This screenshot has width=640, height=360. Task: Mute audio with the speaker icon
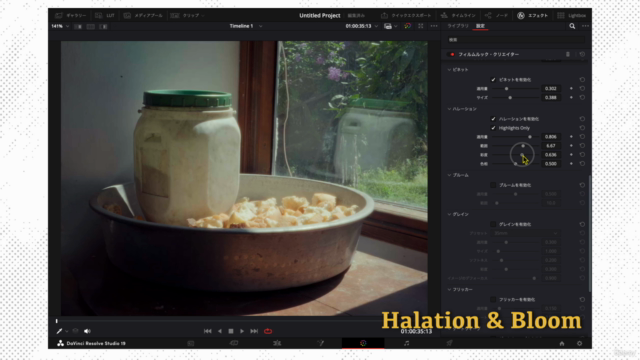pyautogui.click(x=87, y=331)
